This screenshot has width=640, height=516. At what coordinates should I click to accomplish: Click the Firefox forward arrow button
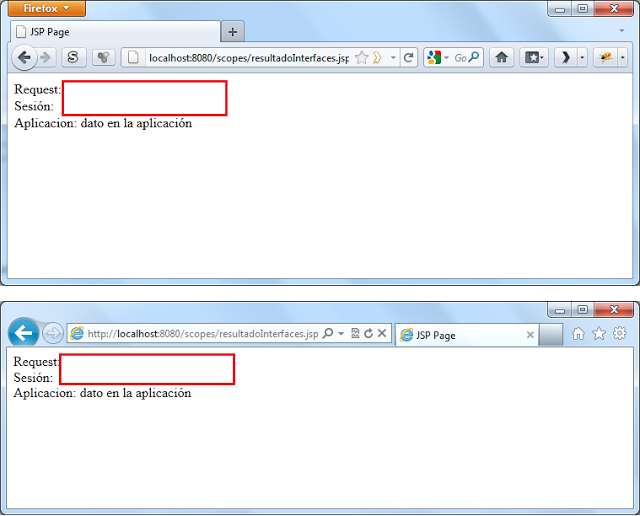(x=45, y=58)
